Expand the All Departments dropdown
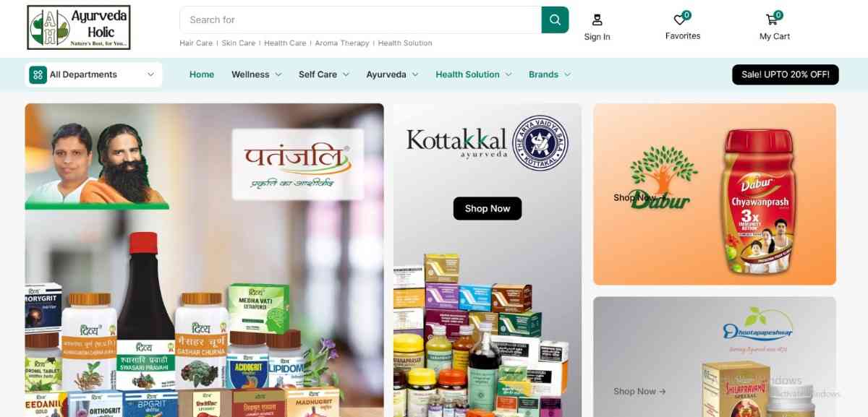The height and width of the screenshot is (417, 868). click(93, 74)
